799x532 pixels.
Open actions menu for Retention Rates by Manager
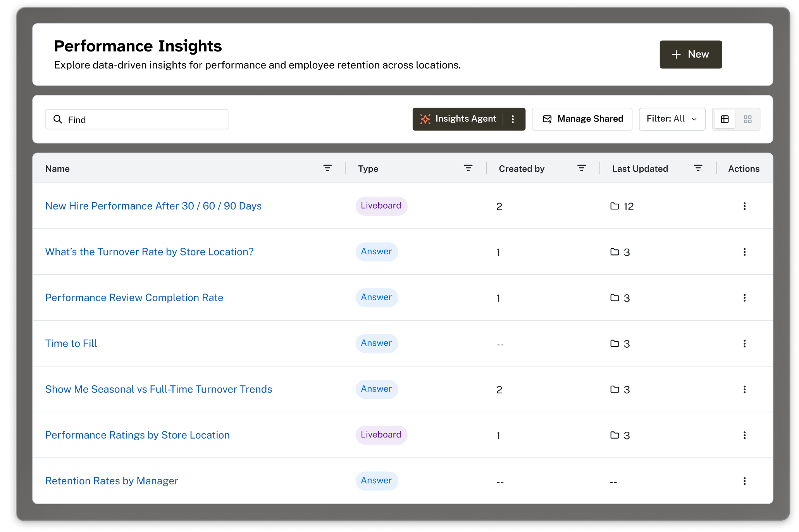[744, 481]
